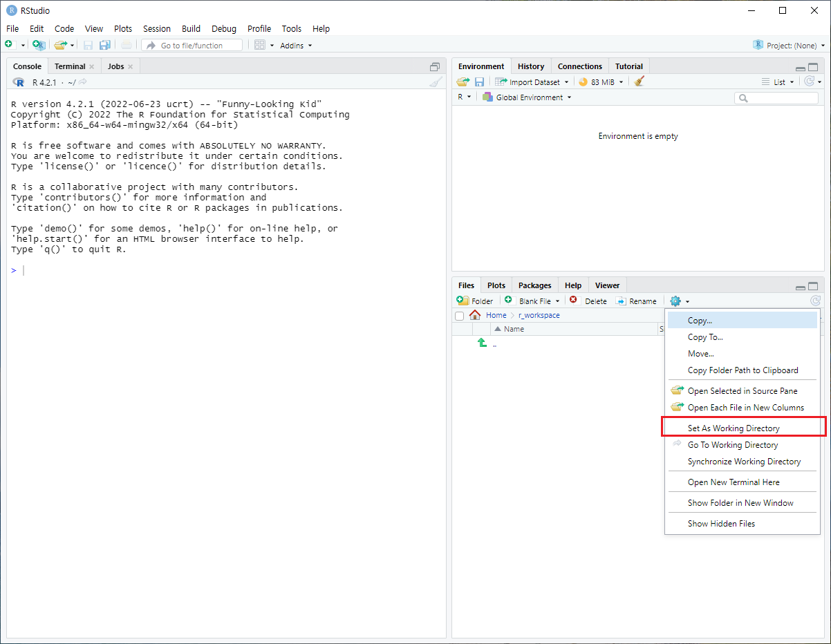This screenshot has width=831, height=644.
Task: Open the workspace panes layout icon
Action: tap(260, 45)
